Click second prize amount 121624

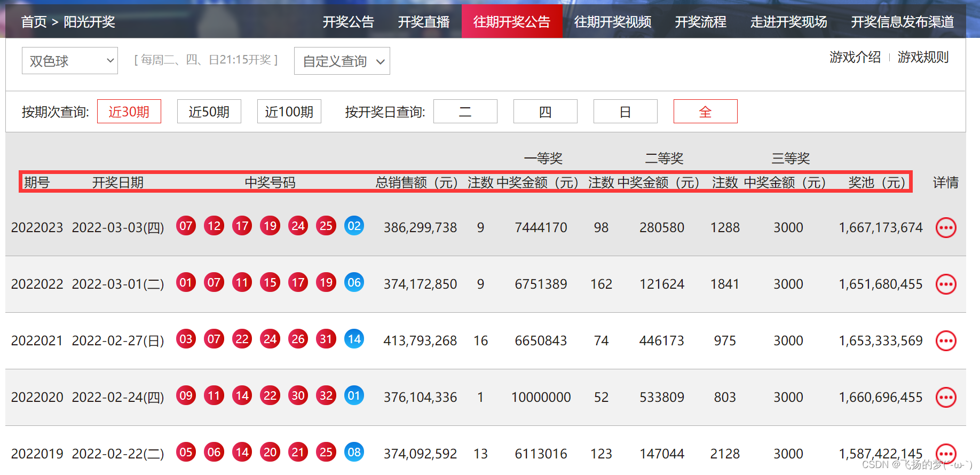pyautogui.click(x=662, y=284)
